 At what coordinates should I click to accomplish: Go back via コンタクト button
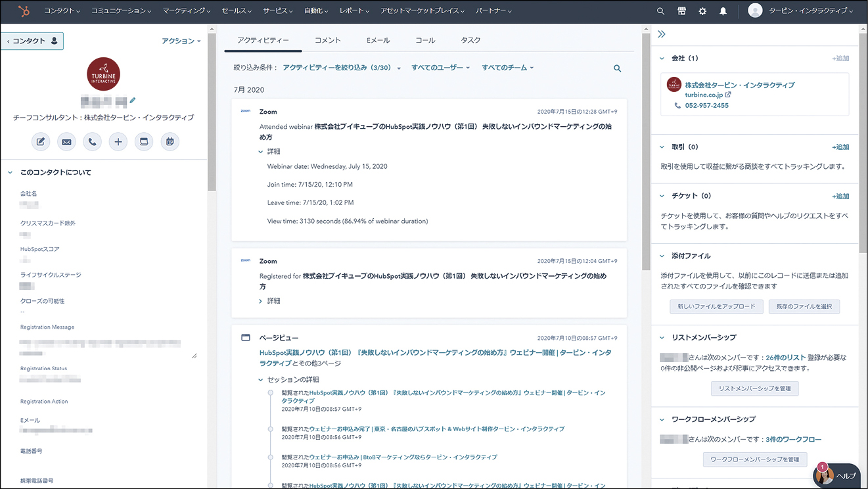(32, 41)
